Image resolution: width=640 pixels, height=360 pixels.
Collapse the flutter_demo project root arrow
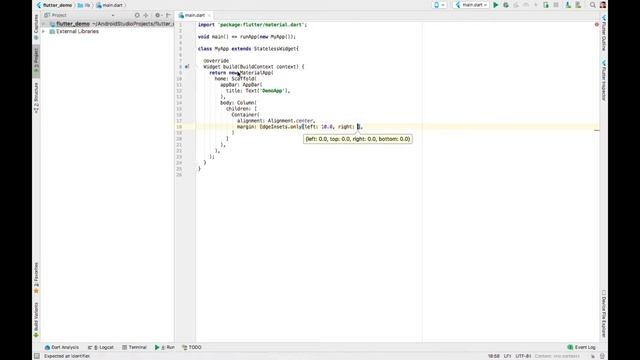coord(44,24)
